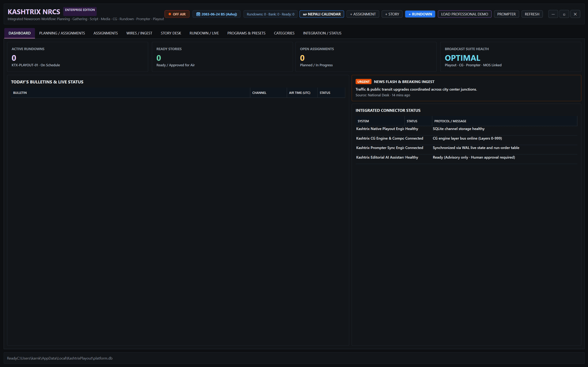
Task: Switch to Integration / Status tab
Action: click(x=322, y=33)
